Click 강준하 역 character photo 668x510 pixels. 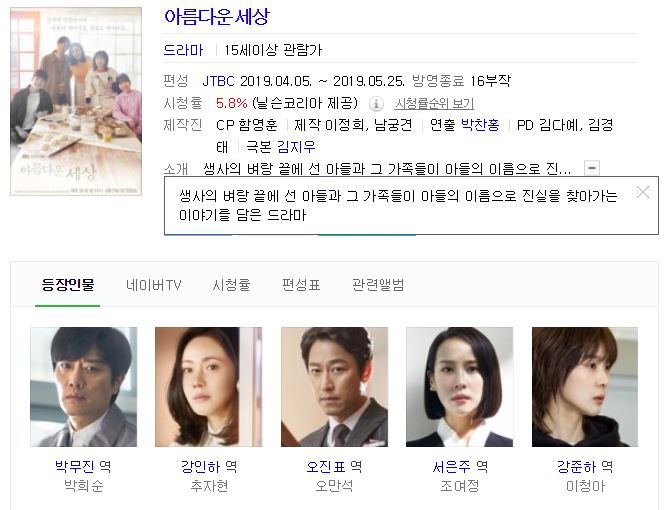585,387
